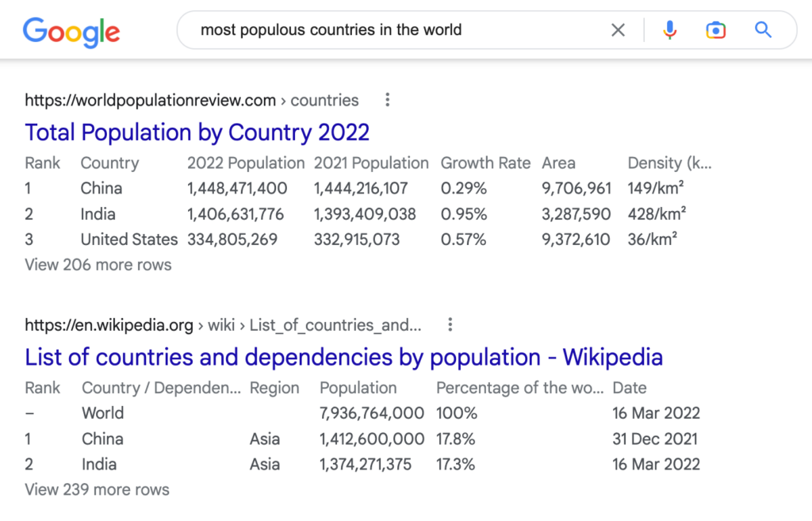Screen dimensions: 812x521
Task: Select the 100% percentage cell
Action: [456, 413]
